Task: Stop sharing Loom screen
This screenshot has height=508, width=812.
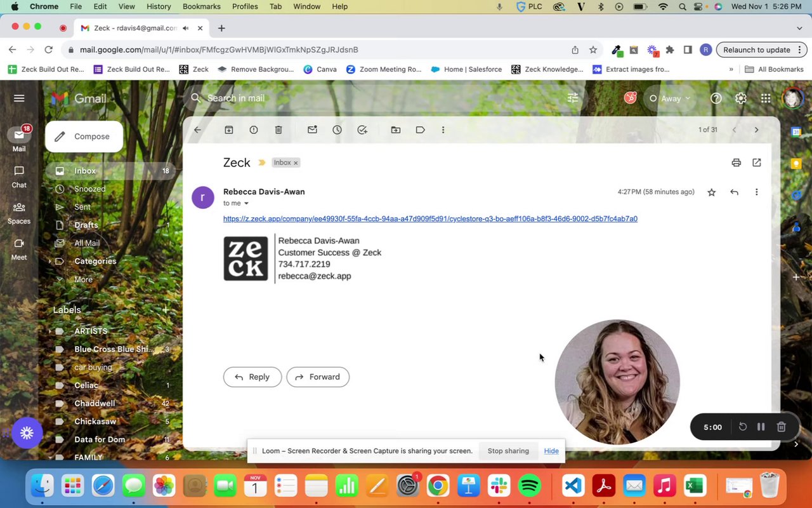Action: 508,451
